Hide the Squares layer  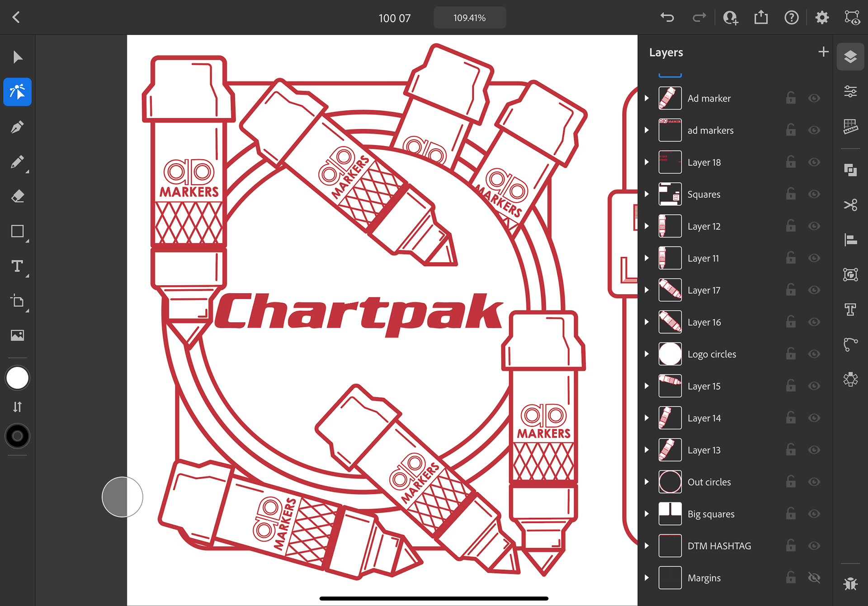coord(814,194)
